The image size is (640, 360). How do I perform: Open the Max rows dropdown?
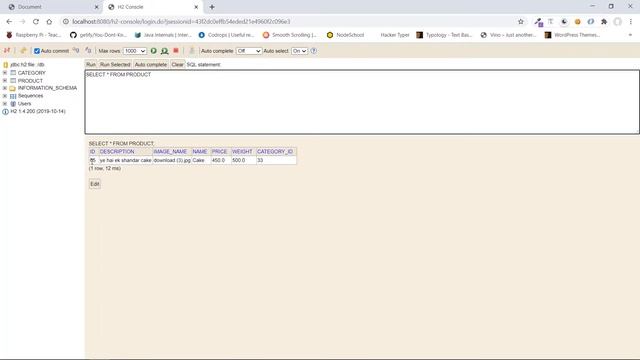135,51
